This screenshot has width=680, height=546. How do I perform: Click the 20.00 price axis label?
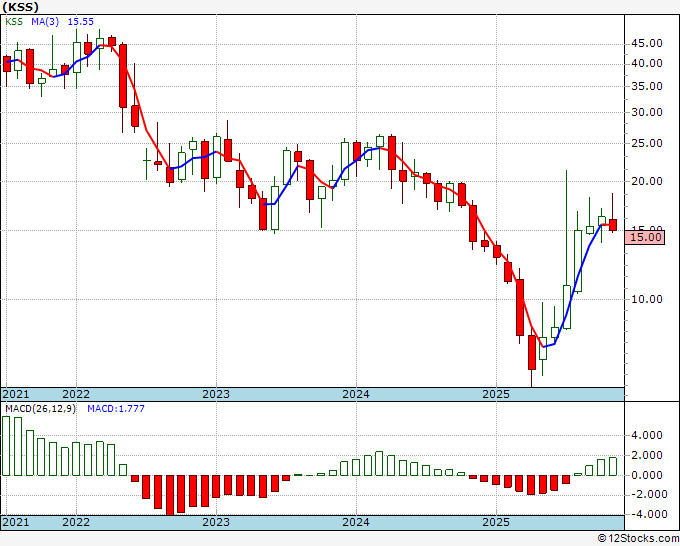[645, 181]
